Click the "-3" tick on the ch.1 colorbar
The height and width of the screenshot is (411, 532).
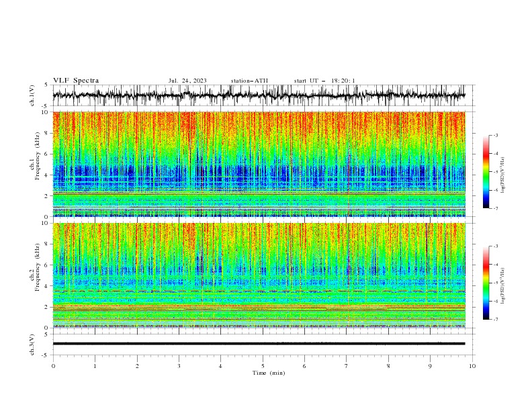(x=495, y=135)
